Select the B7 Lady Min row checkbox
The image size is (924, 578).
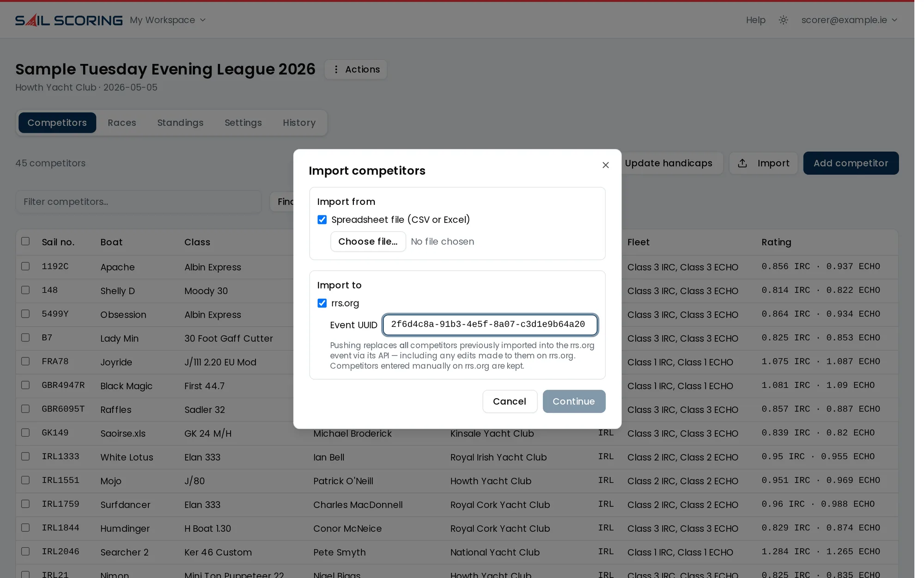(x=25, y=338)
